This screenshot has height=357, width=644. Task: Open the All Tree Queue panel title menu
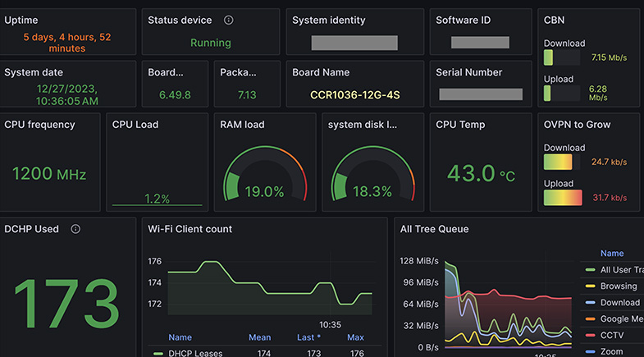click(434, 229)
